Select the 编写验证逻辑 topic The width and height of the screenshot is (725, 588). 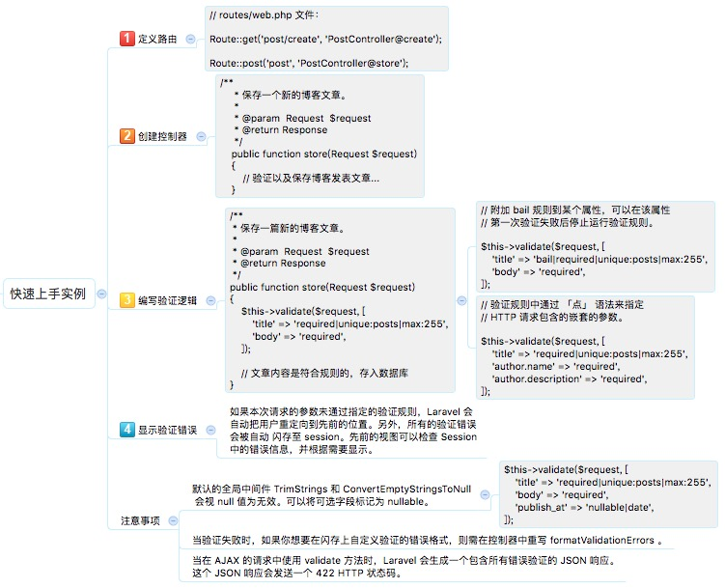[x=167, y=300]
